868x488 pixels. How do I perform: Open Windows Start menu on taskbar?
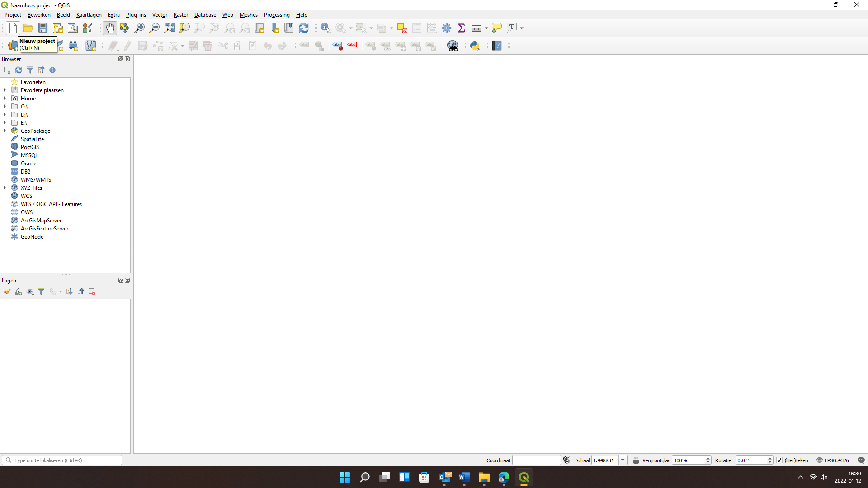[344, 477]
